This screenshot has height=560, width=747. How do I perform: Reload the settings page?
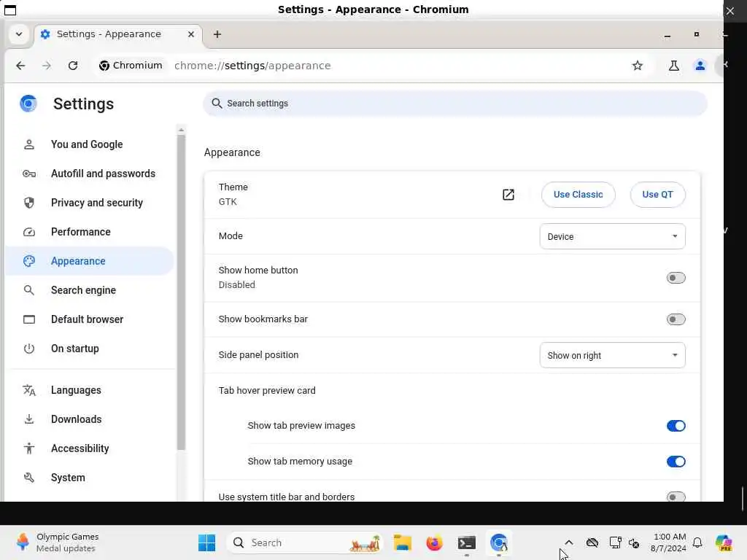click(72, 66)
